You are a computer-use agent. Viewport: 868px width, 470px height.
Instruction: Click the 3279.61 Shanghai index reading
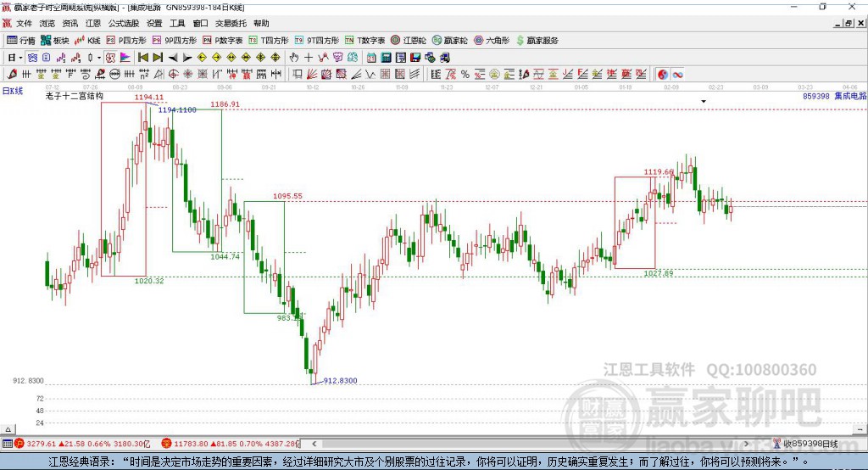tap(42, 444)
